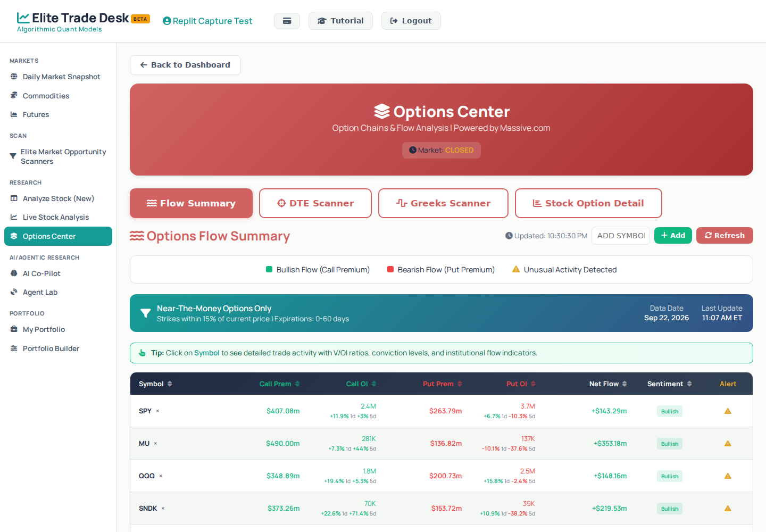Remove QQQ with its x icon
Screen dimensions: 766x532
click(161, 476)
